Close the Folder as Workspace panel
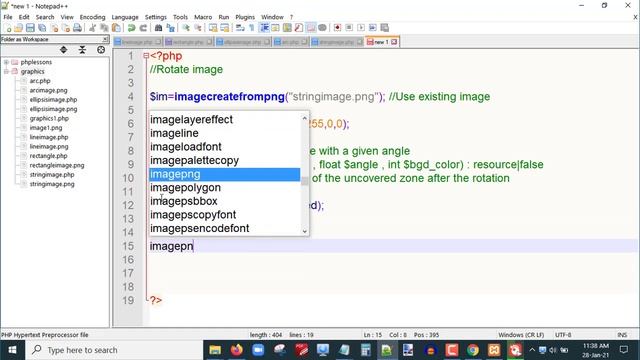Viewport: 640px width, 360px height. coord(105,39)
